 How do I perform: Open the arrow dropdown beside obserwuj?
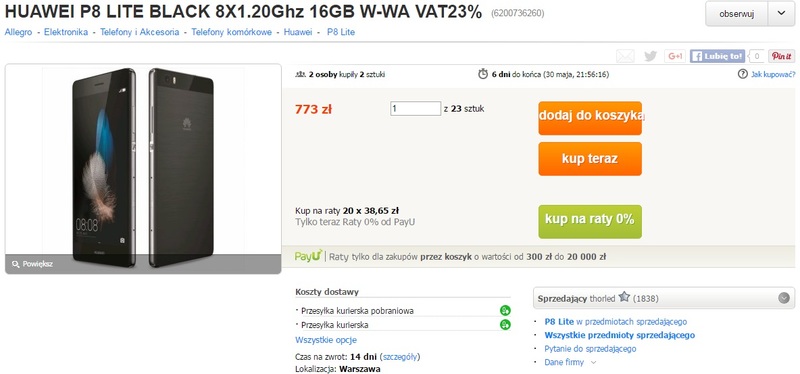pos(782,14)
